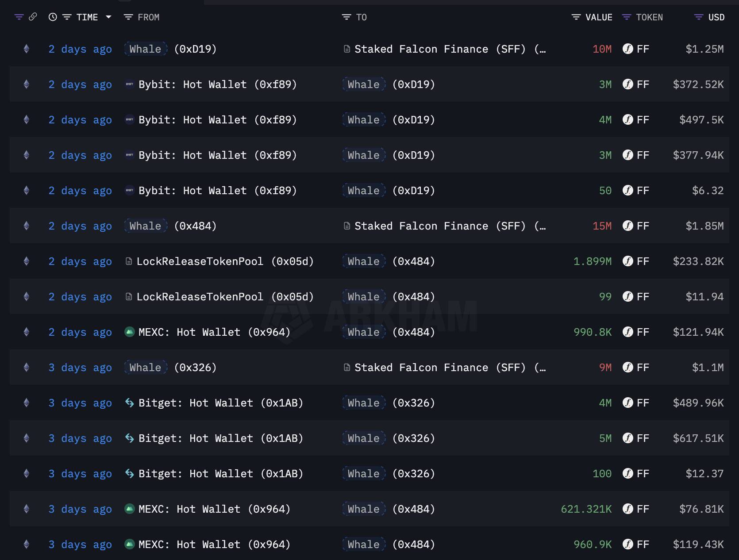The width and height of the screenshot is (739, 560).
Task: Click first Bitget Hot Wallet logo icon
Action: tap(129, 403)
